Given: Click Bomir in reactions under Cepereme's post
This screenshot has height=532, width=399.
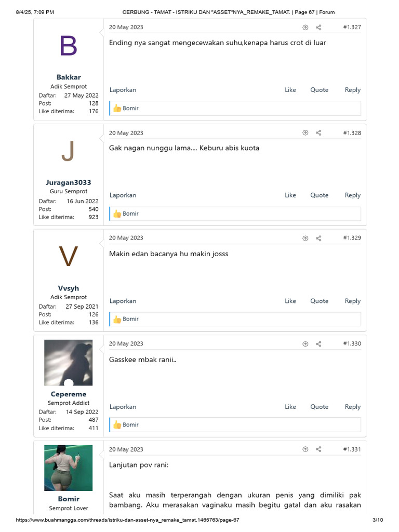Looking at the screenshot, I should click(130, 425).
